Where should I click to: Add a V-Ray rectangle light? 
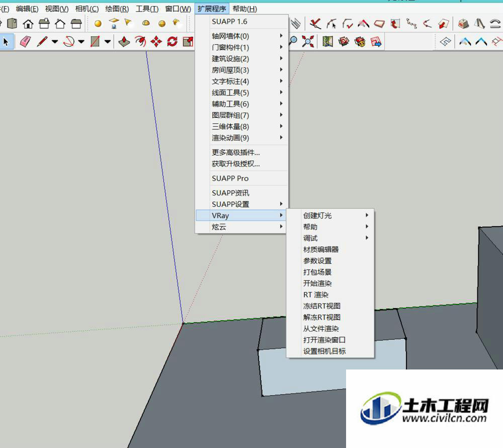[114, 23]
